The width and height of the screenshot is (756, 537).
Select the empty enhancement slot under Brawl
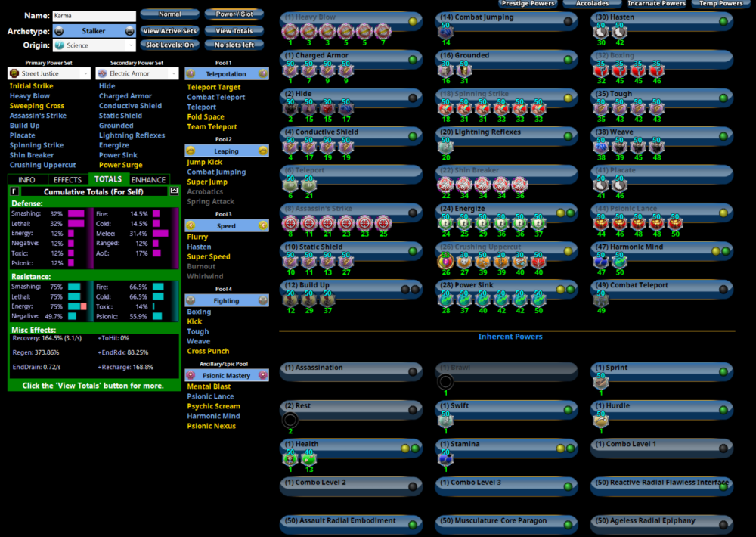pos(446,382)
